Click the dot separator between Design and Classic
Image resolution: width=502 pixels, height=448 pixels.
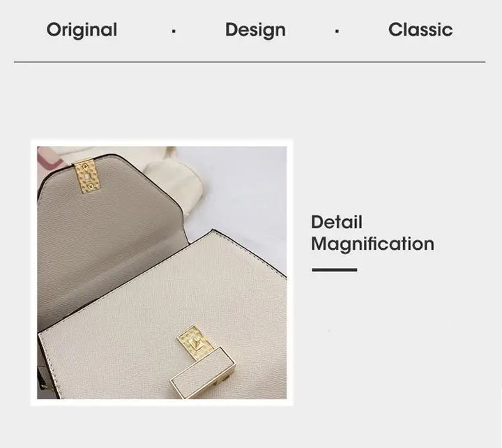tap(337, 31)
